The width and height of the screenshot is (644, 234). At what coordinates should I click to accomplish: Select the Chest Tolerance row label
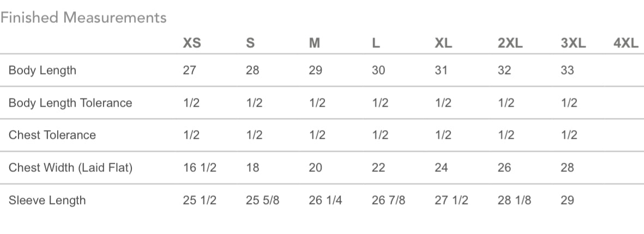52,135
